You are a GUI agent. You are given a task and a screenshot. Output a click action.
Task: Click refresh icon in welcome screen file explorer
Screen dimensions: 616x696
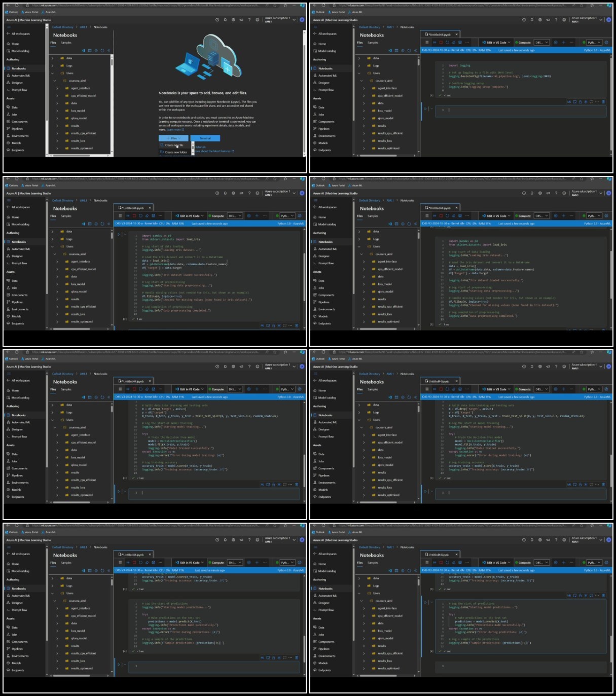102,51
